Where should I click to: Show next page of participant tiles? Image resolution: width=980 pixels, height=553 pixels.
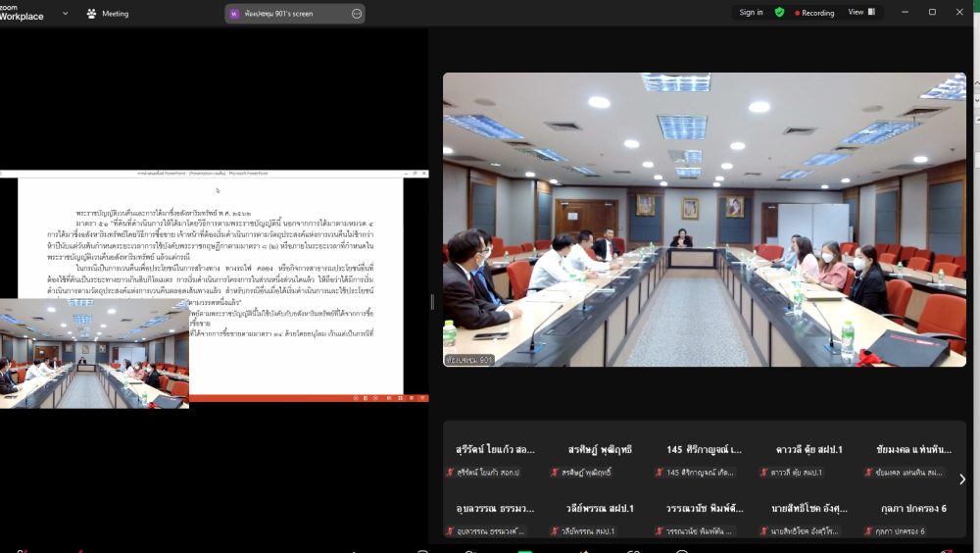tap(961, 479)
